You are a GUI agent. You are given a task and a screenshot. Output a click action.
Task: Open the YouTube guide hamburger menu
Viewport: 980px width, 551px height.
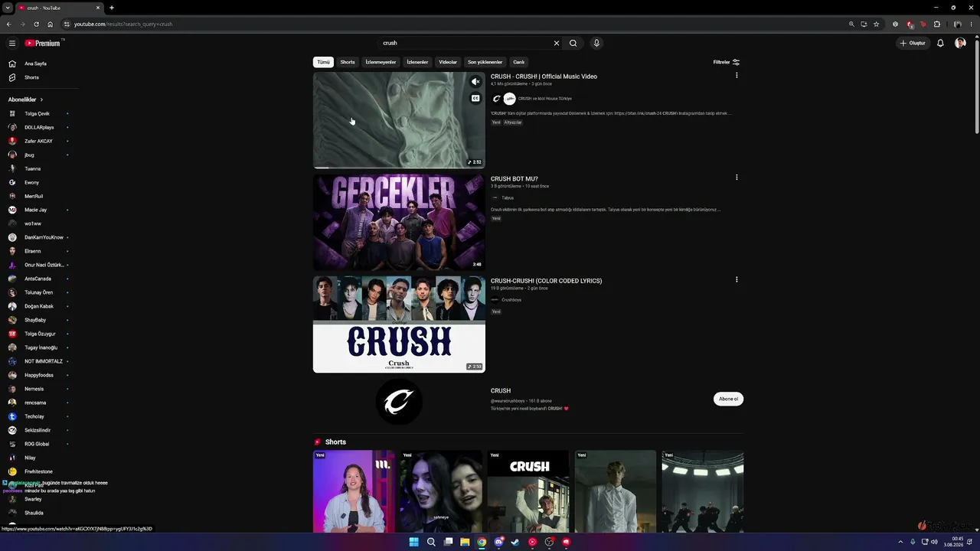(x=12, y=43)
